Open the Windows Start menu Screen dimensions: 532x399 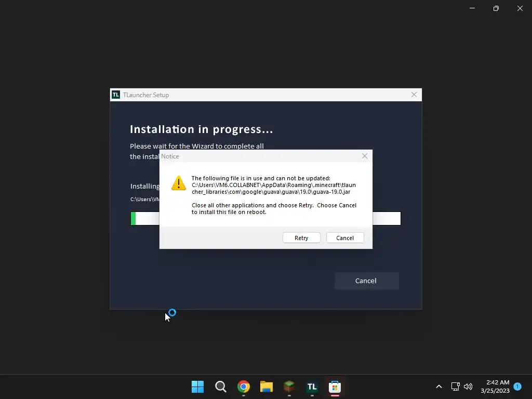pyautogui.click(x=197, y=387)
